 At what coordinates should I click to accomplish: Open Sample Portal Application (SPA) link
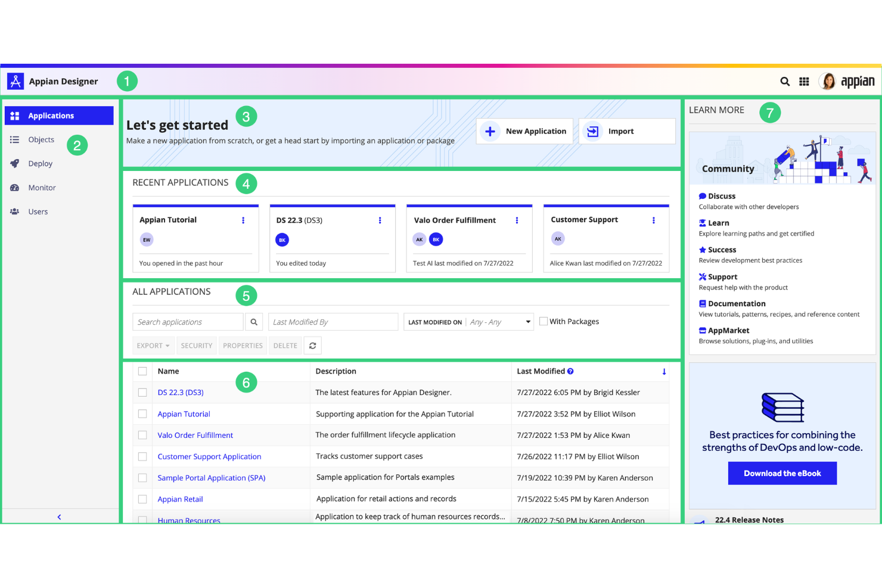[x=212, y=478]
